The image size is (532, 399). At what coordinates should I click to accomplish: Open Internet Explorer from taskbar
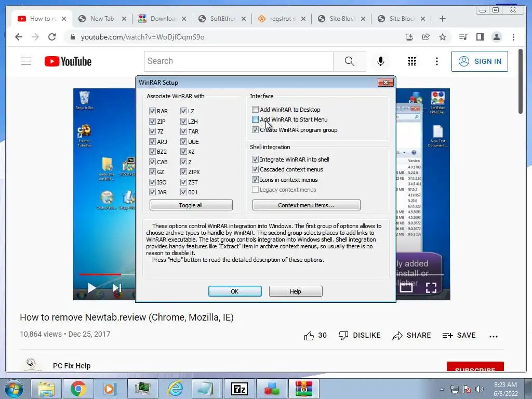click(176, 389)
